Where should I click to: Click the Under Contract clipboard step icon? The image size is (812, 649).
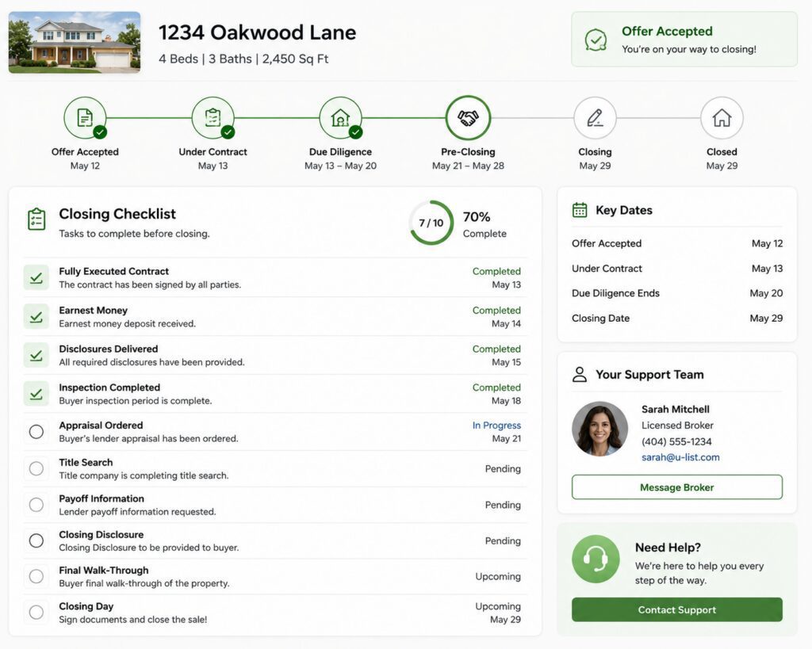[213, 118]
